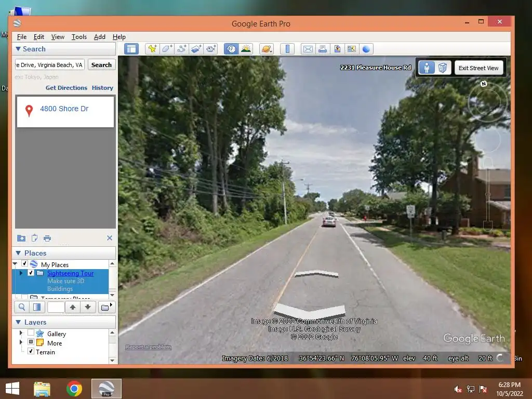Viewport: 532px width, 399px height.
Task: Toggle the My Places checkbox
Action: click(x=24, y=263)
